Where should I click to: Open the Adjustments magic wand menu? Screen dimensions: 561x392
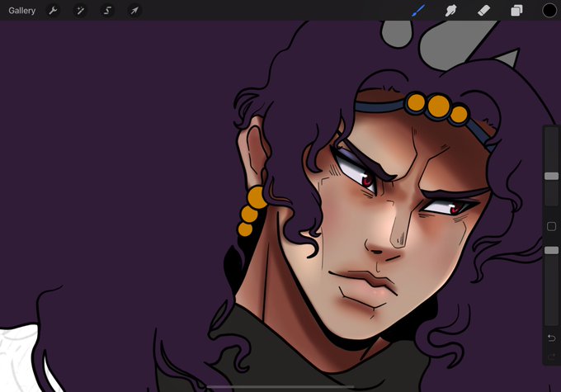tap(80, 11)
